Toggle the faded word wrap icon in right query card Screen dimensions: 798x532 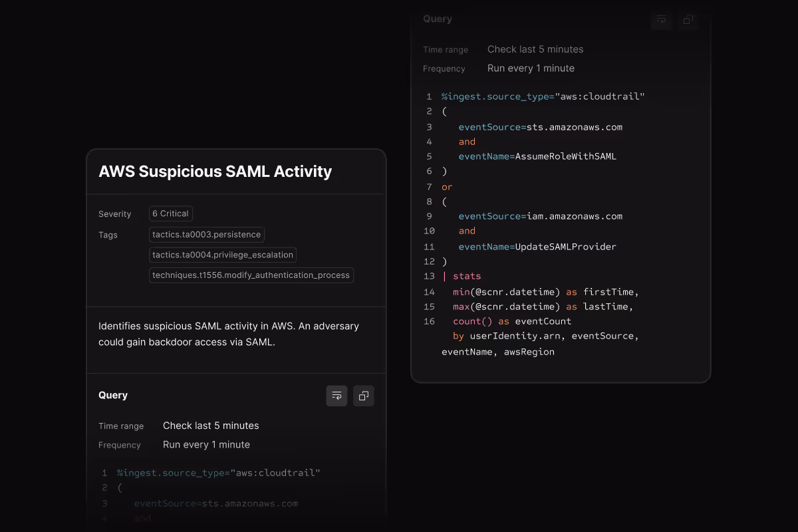[x=662, y=19]
